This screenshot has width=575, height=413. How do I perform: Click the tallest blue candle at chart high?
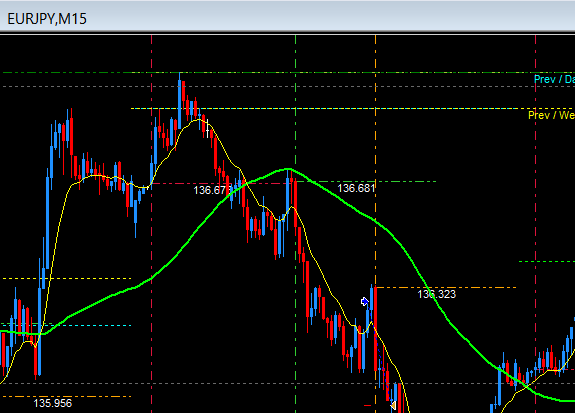[179, 101]
